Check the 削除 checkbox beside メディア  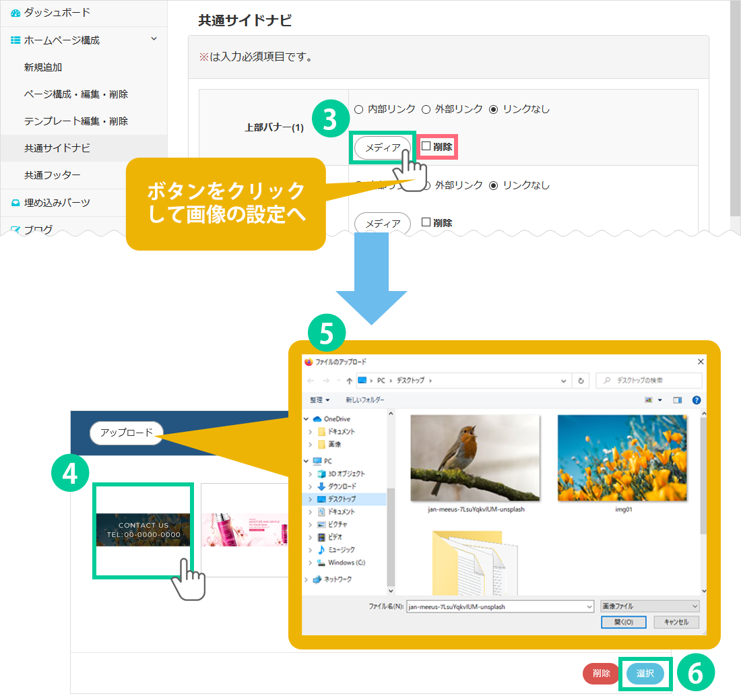point(426,146)
